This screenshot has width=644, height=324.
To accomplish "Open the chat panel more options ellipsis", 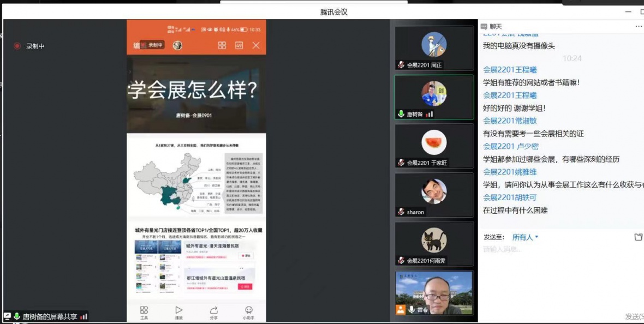I will click(x=639, y=26).
